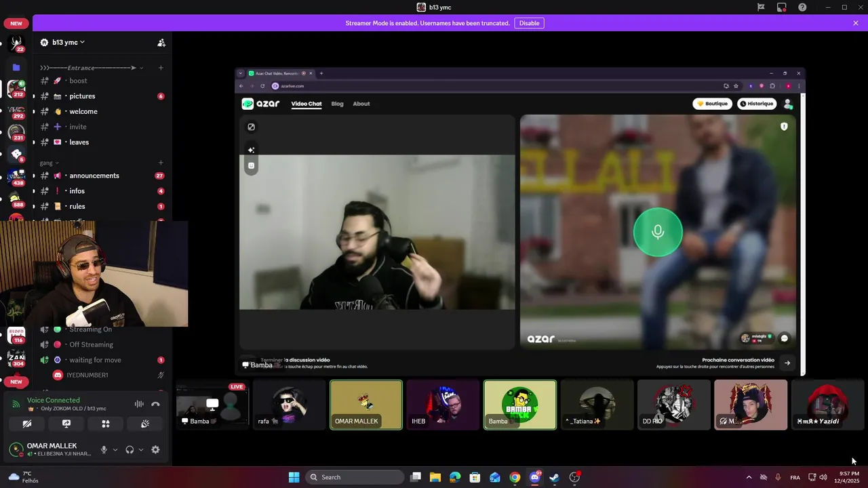
Task: Click the taskbar Search box
Action: tap(355, 477)
